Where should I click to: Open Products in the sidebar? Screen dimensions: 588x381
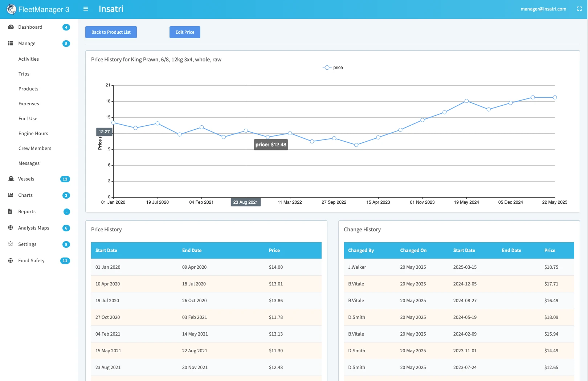pos(28,89)
